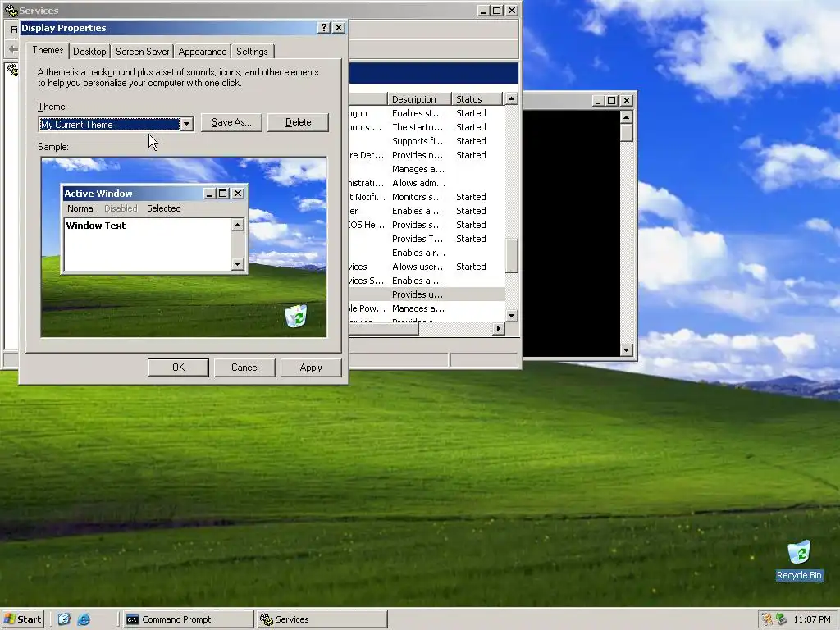Select the 'Enables a r…' service row
This screenshot has width=840, height=630.
point(427,253)
